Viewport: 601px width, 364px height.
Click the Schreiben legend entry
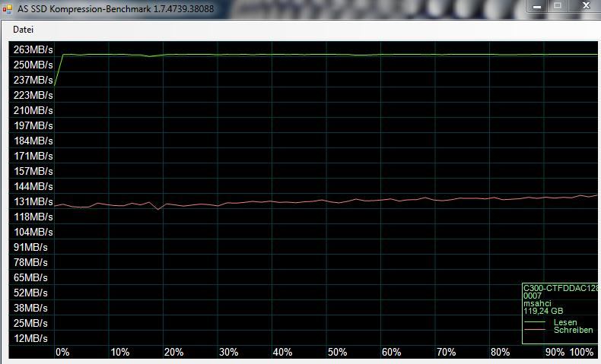click(573, 330)
